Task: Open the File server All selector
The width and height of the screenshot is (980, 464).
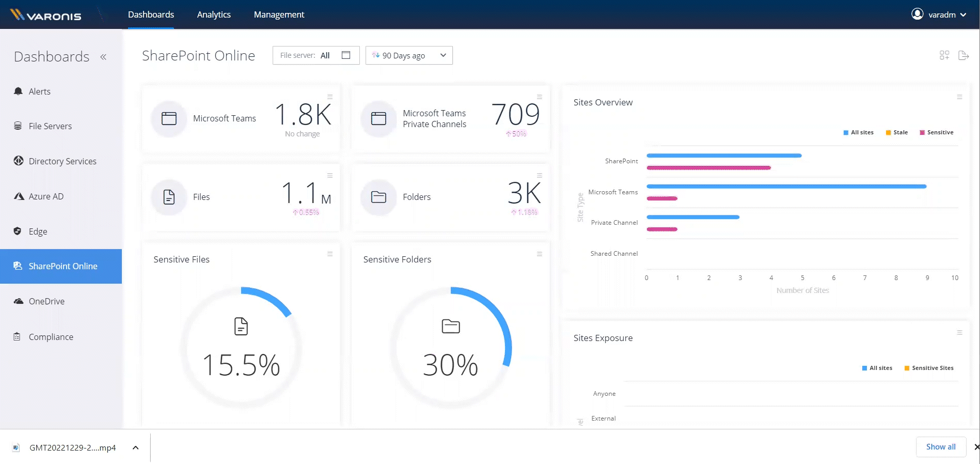Action: point(316,55)
